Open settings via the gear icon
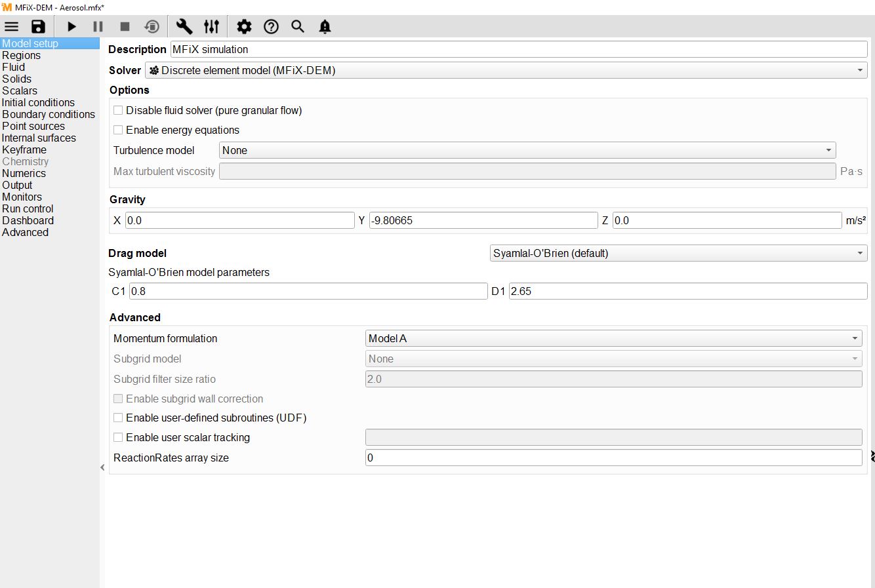This screenshot has width=875, height=588. (244, 27)
